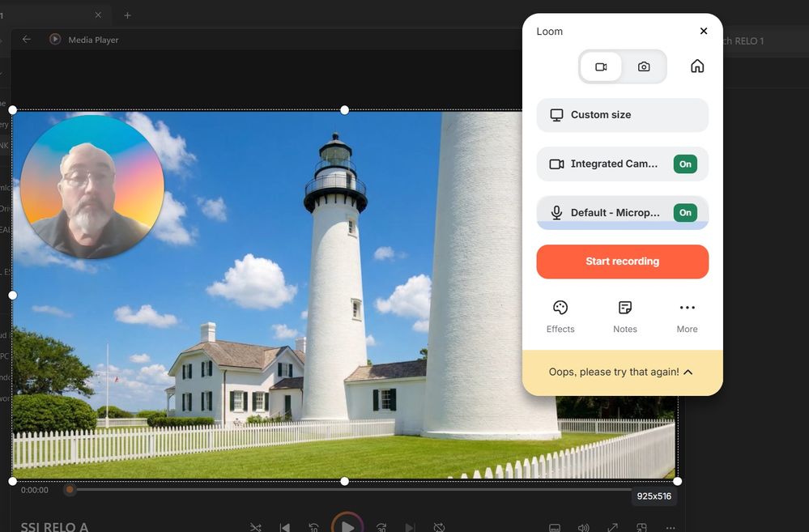Click the circular webcam bubble preview
Viewport: 809px width, 532px height.
[92, 186]
